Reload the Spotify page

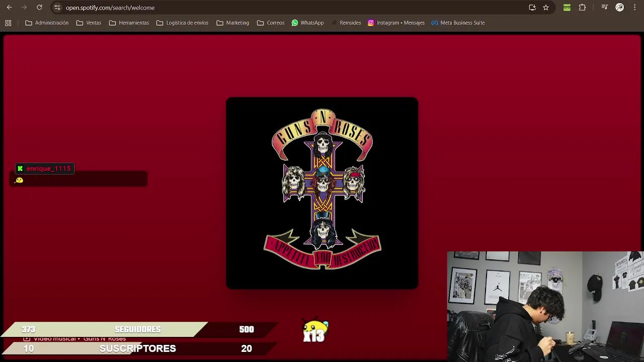coord(39,8)
